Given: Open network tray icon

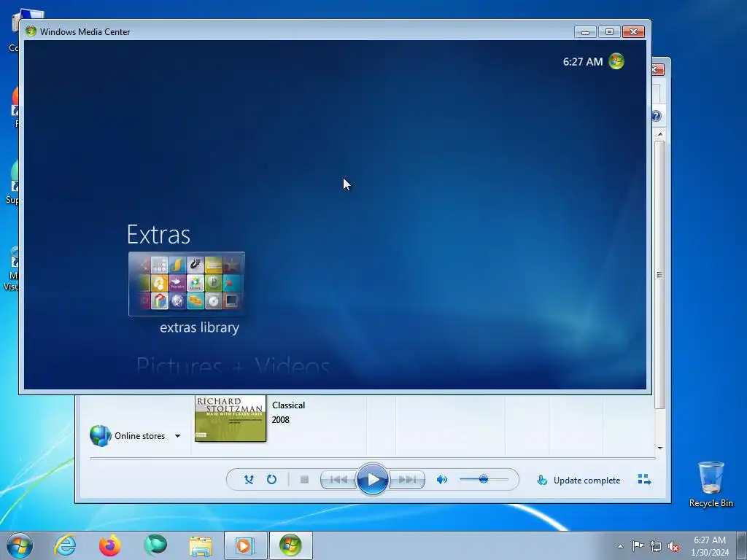Looking at the screenshot, I should point(656,546).
